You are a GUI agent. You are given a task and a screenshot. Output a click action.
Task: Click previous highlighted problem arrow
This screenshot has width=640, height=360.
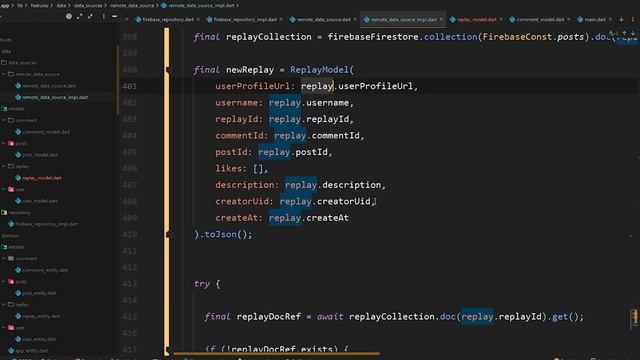[624, 33]
